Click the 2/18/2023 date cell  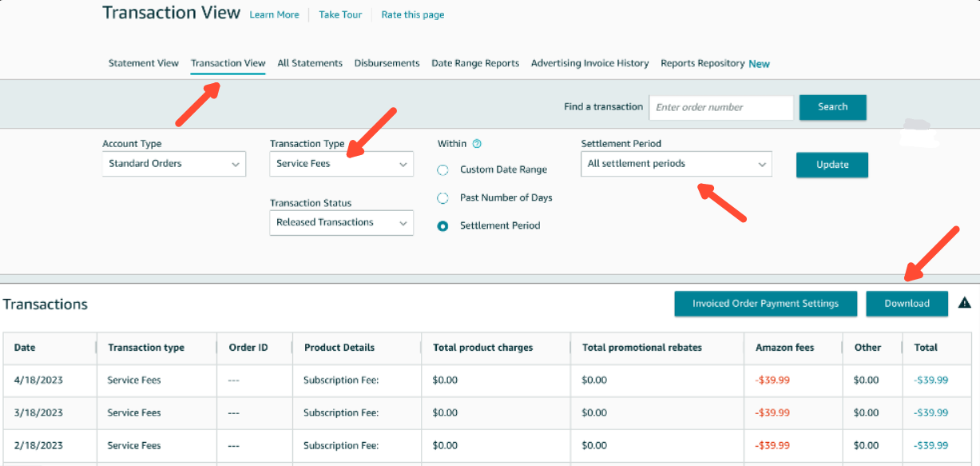pyautogui.click(x=38, y=446)
